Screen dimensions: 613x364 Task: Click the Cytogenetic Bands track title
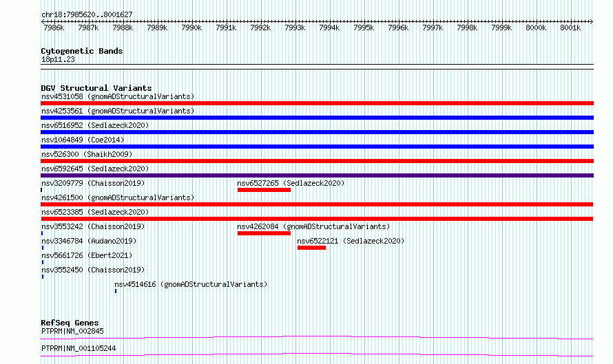click(x=82, y=51)
